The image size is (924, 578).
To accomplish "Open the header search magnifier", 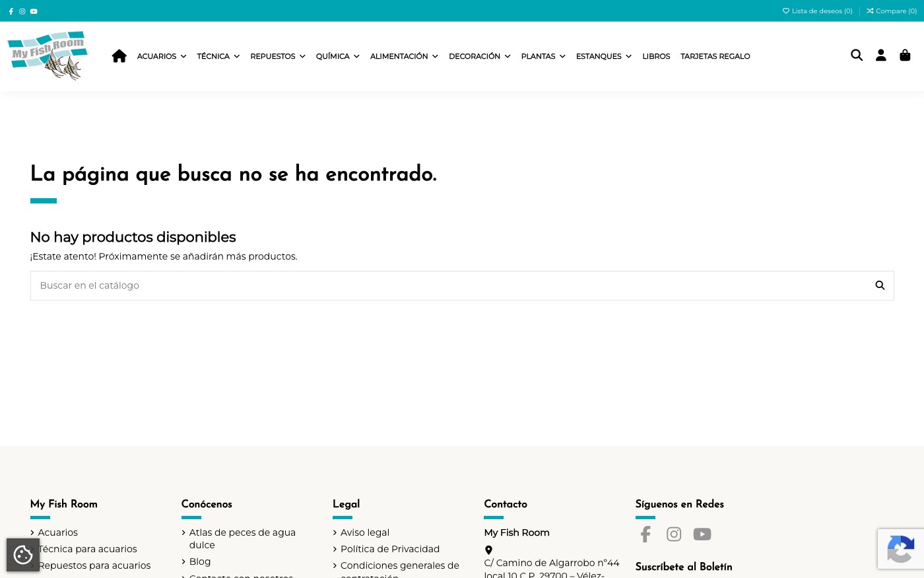I will (x=857, y=55).
